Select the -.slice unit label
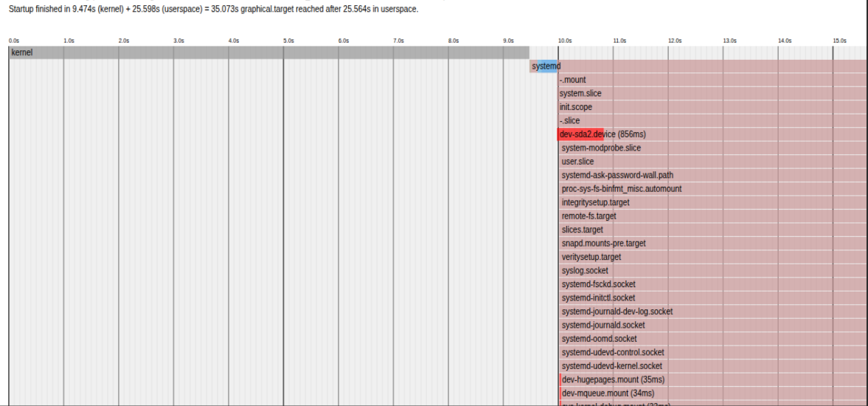This screenshot has height=406, width=868. click(x=569, y=121)
